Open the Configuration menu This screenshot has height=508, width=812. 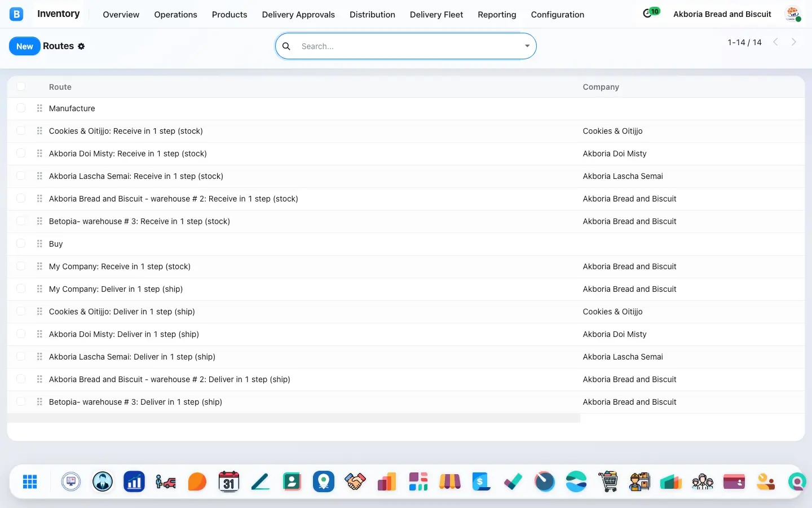(x=558, y=15)
